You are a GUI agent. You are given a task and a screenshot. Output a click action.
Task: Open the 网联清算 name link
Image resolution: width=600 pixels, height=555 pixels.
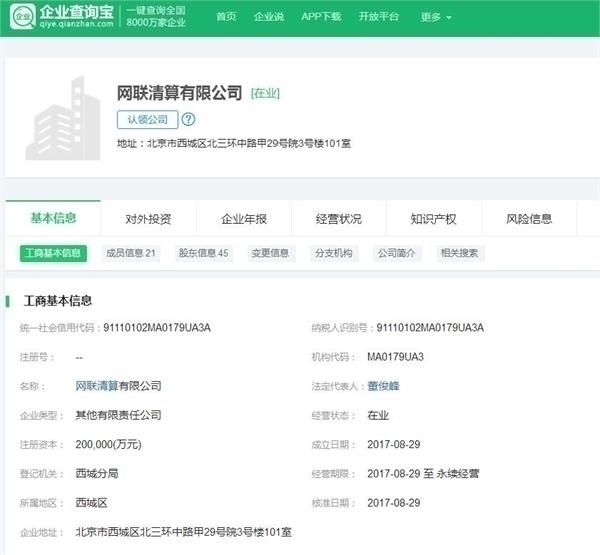click(96, 386)
